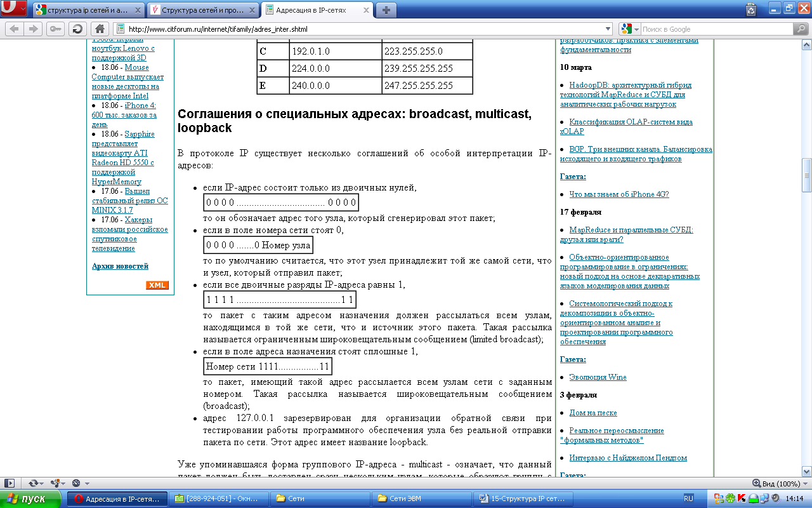Close the 'Адресация в IP-сетях' tab
Viewport: 812px width, 508px height.
[x=367, y=11]
